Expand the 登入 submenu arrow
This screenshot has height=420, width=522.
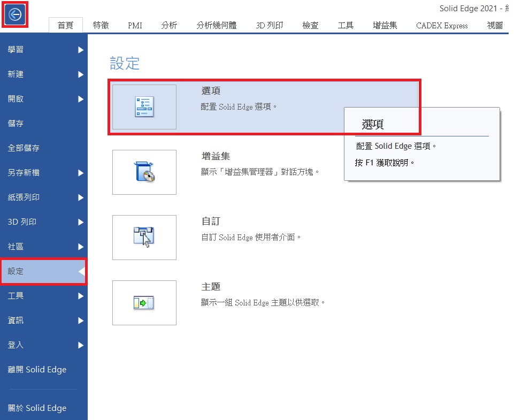point(81,346)
